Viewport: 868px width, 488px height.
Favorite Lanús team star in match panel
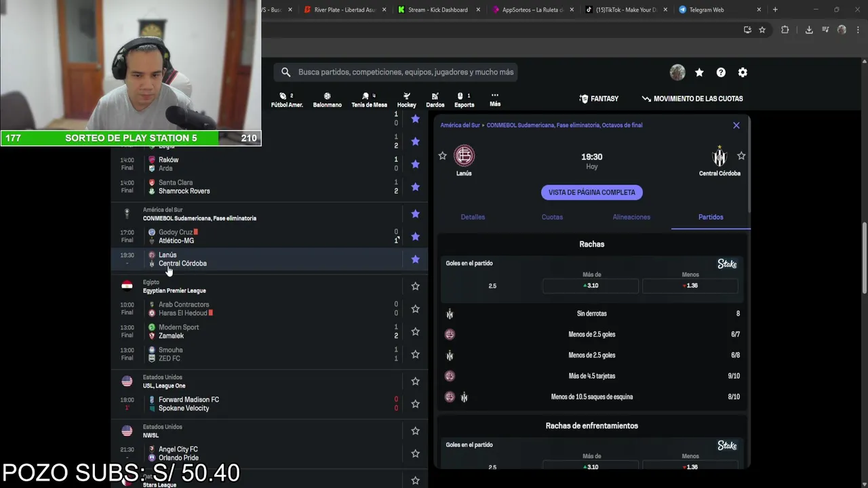coord(442,156)
